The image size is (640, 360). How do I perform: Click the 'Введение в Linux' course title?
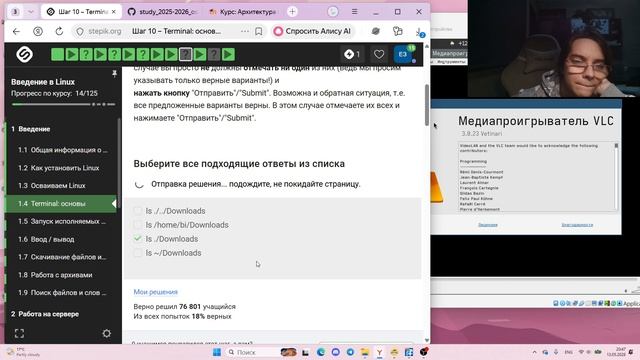tap(43, 82)
